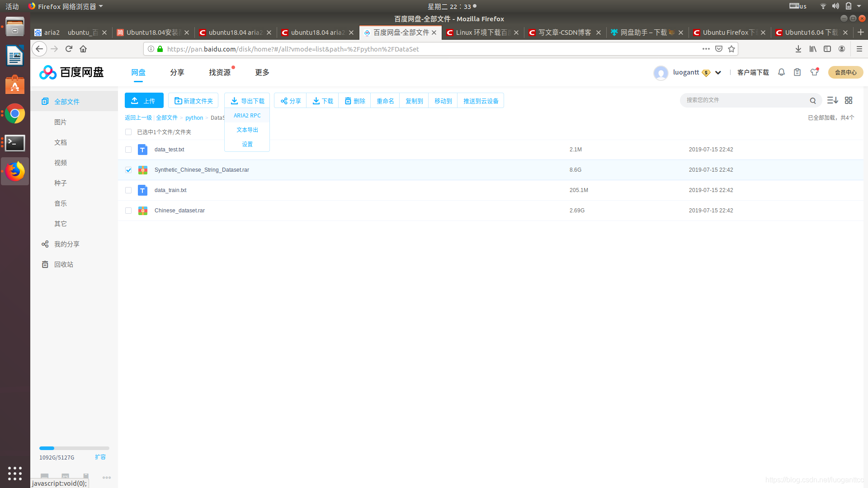The height and width of the screenshot is (488, 868).
Task: Open page actions three-dot menu
Action: tap(706, 49)
